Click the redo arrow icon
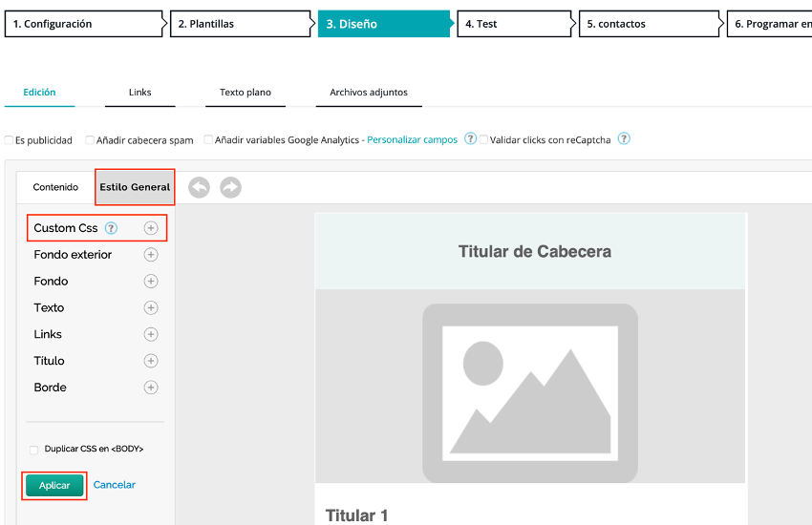The width and height of the screenshot is (812, 525). point(230,188)
